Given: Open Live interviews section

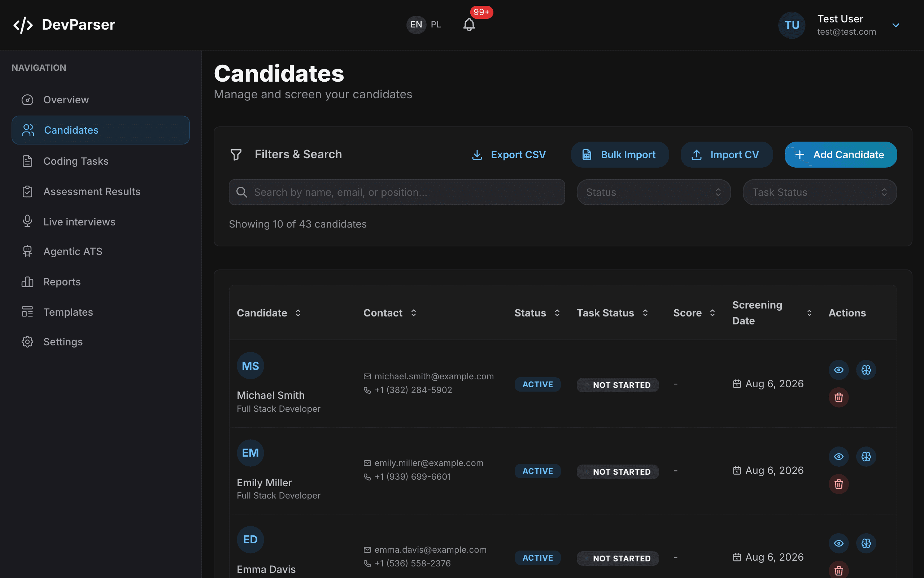Looking at the screenshot, I should (101, 221).
